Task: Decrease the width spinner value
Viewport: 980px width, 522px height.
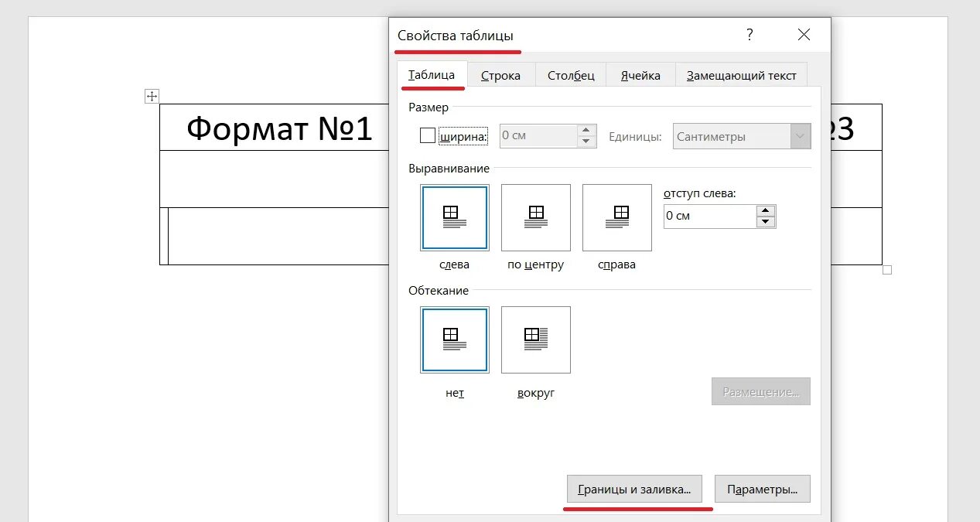Action: tap(586, 142)
